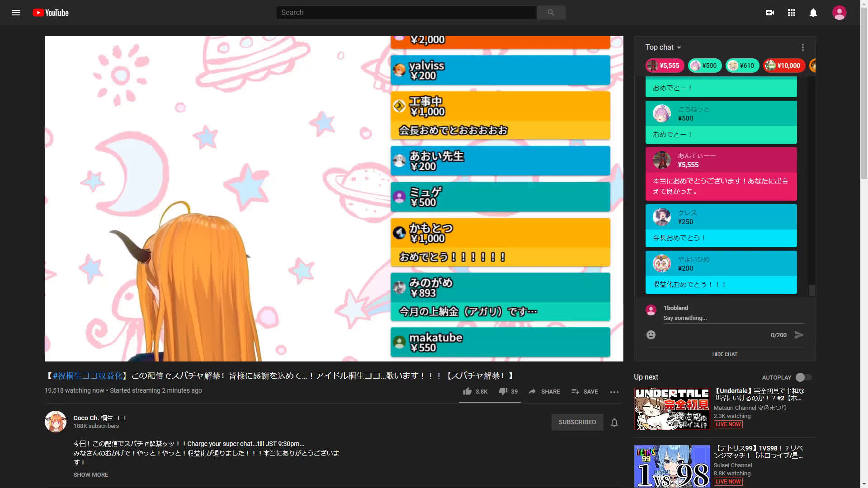The image size is (868, 488).
Task: Focus the Search input field
Action: (407, 13)
